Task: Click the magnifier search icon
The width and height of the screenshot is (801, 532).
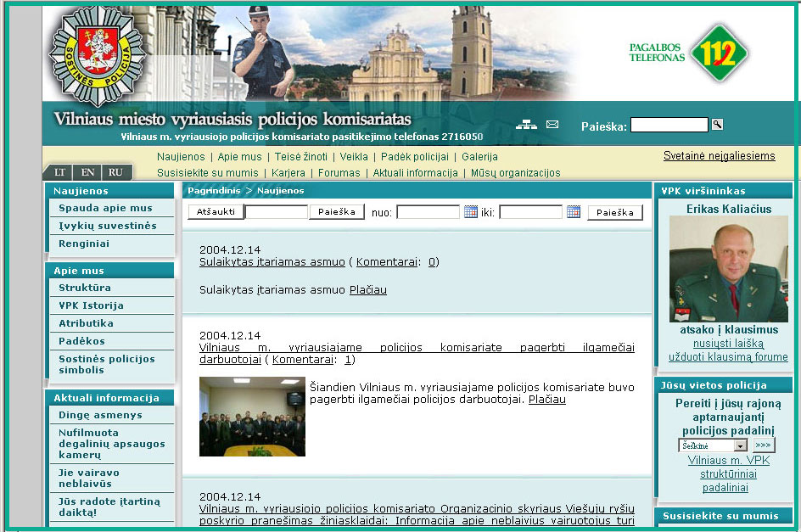Action: 717,125
